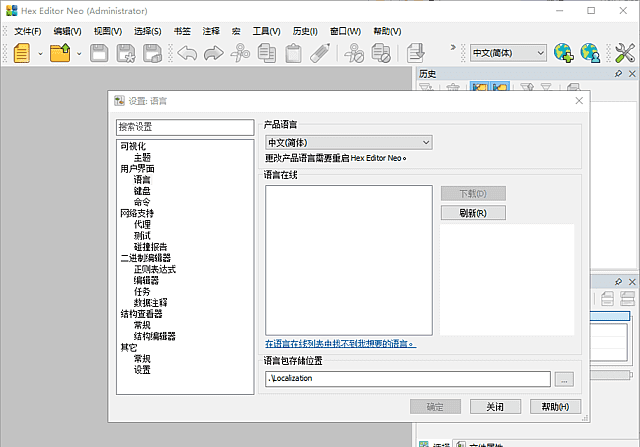
Task: Open the 历史(I) menu
Action: pyautogui.click(x=305, y=31)
